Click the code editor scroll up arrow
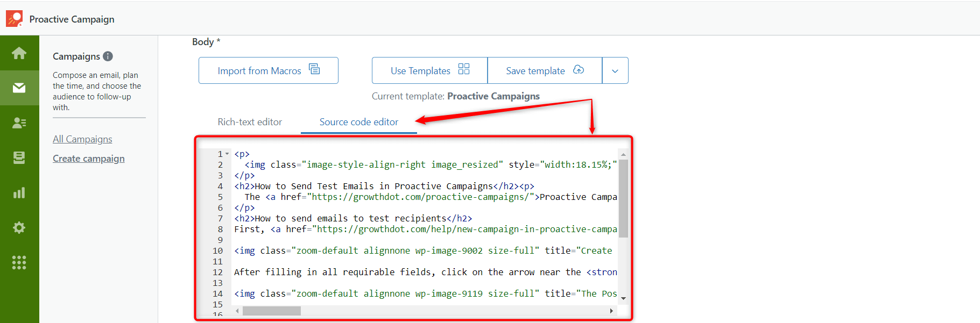The image size is (980, 323). [623, 154]
